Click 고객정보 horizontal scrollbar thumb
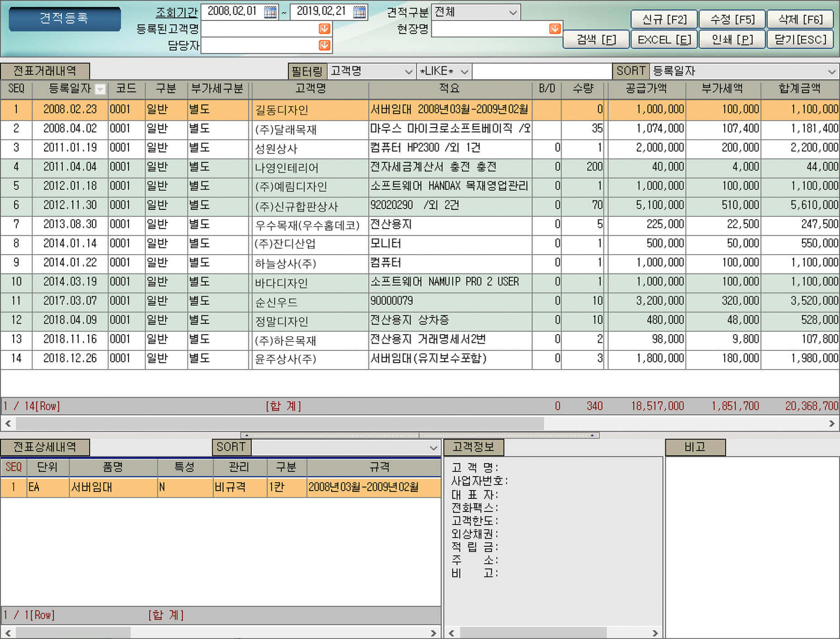The height and width of the screenshot is (639, 840). [533, 633]
